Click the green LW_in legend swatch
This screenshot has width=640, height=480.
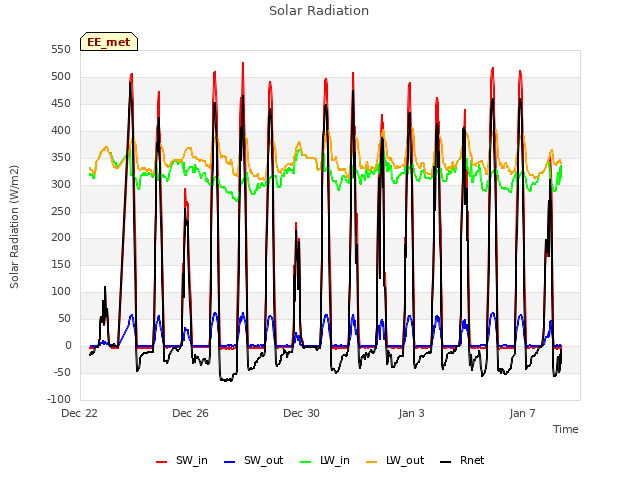[306, 462]
